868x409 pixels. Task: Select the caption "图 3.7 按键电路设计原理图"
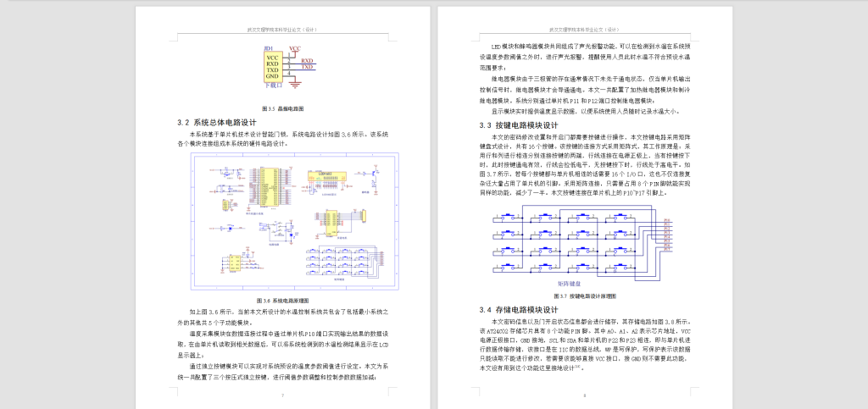585,296
